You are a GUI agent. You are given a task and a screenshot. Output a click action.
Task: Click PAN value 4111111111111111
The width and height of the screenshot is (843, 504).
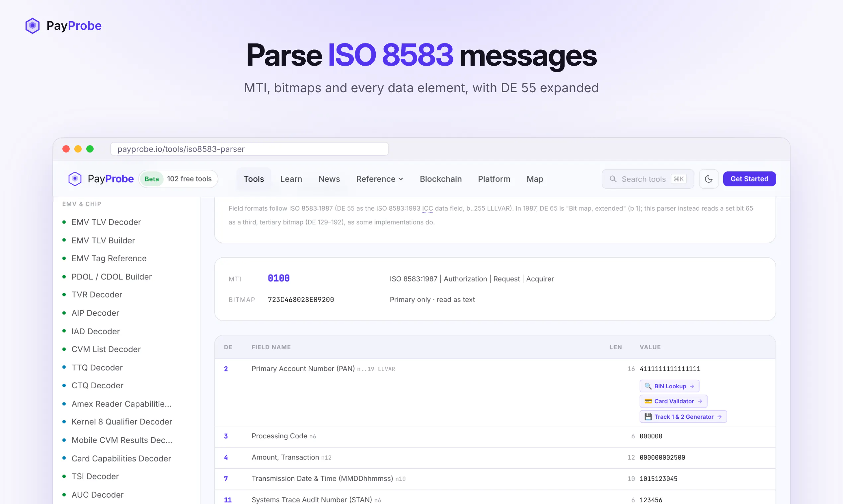pyautogui.click(x=670, y=369)
